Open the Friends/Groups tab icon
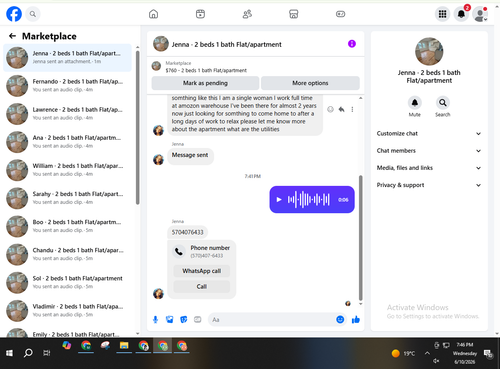 [247, 14]
